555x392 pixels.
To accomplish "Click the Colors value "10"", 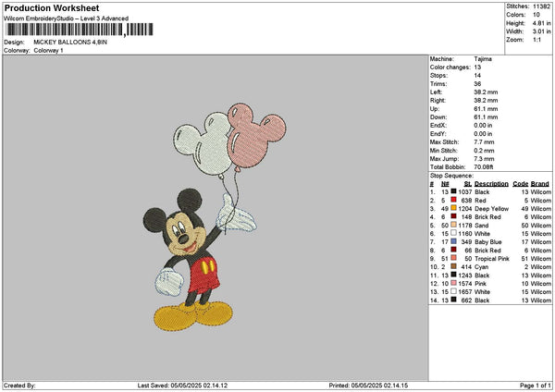I will pyautogui.click(x=536, y=15).
